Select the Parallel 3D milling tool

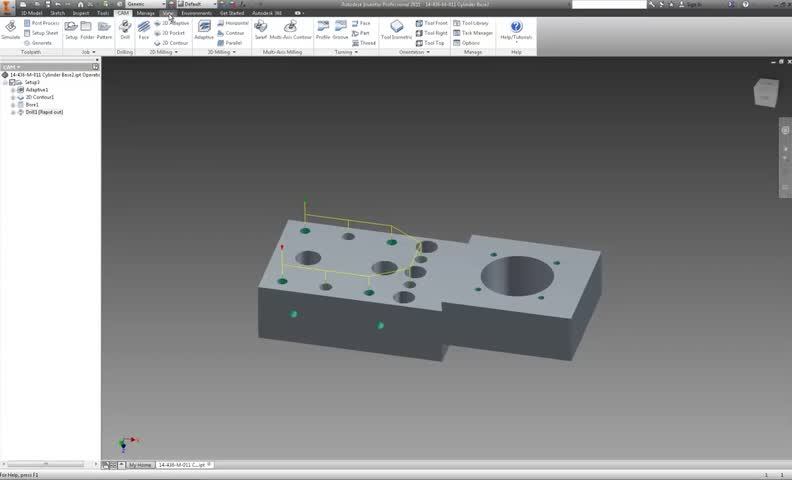click(x=230, y=43)
